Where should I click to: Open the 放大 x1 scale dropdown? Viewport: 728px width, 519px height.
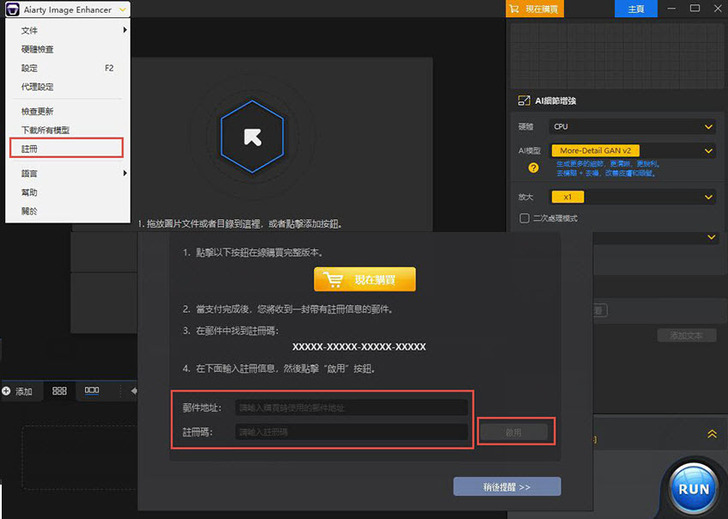[632, 197]
